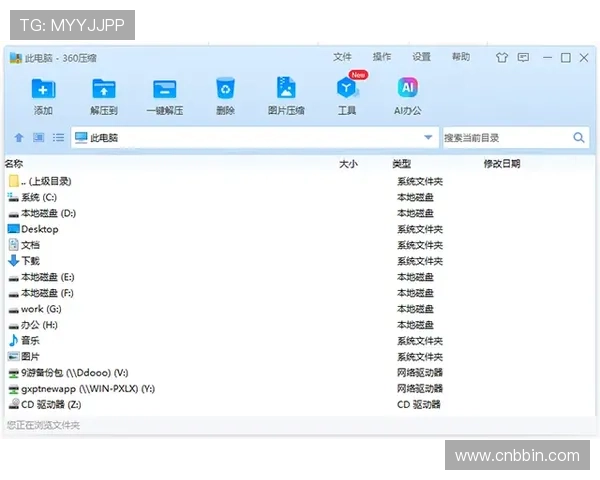The height and width of the screenshot is (480, 600).
Task: Select 办公 (H:) drive row
Action: click(300, 325)
